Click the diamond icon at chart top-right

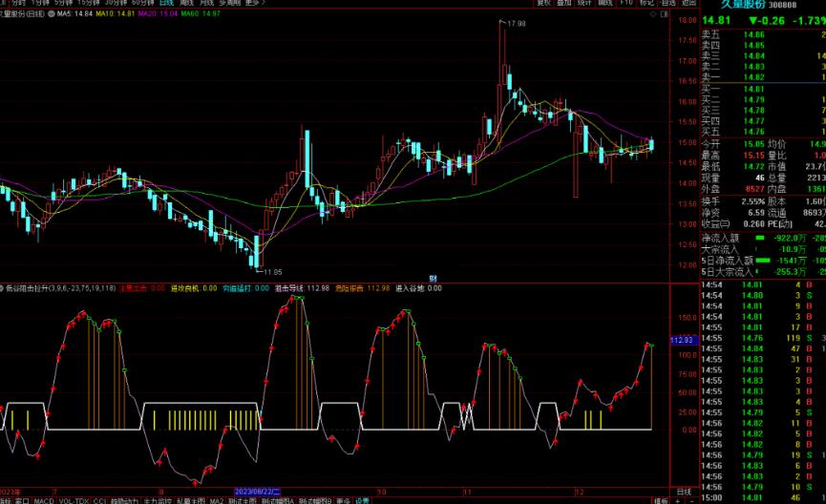pyautogui.click(x=653, y=14)
